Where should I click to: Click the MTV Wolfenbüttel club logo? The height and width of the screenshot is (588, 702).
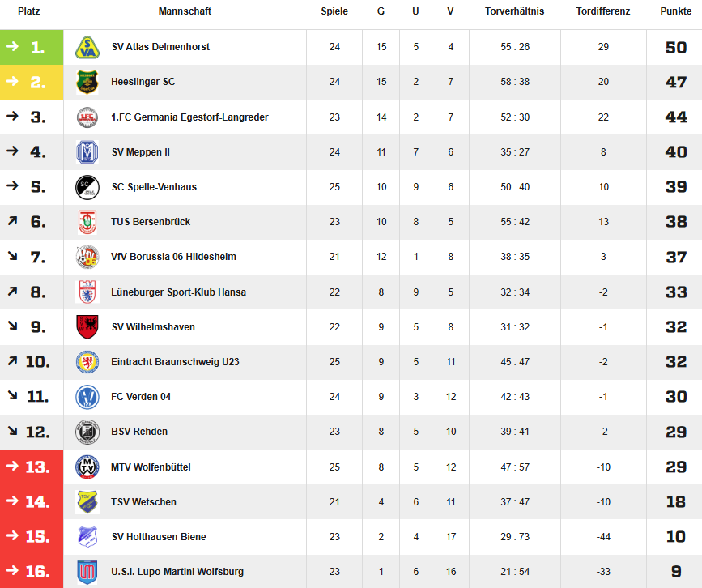point(87,467)
